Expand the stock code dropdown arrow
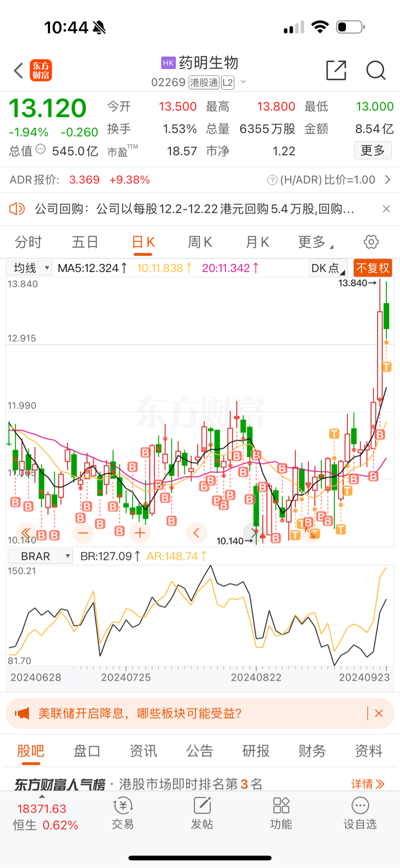This screenshot has width=400, height=868. pos(243,82)
